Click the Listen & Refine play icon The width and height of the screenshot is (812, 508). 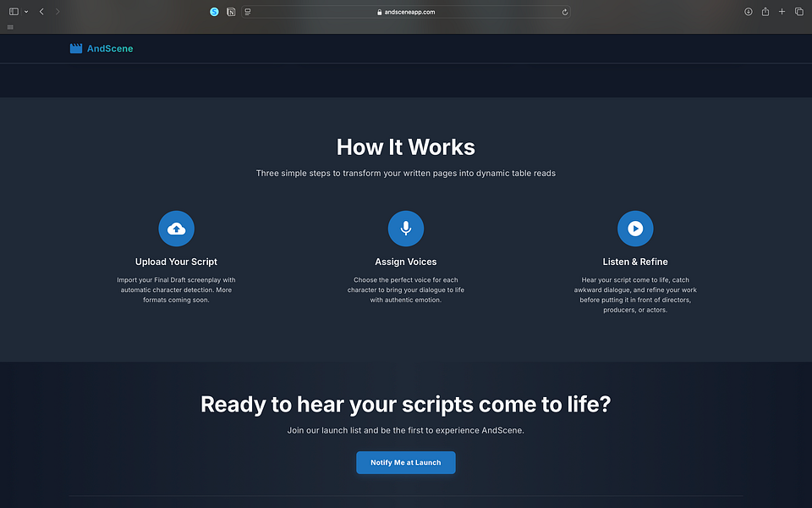(x=635, y=229)
